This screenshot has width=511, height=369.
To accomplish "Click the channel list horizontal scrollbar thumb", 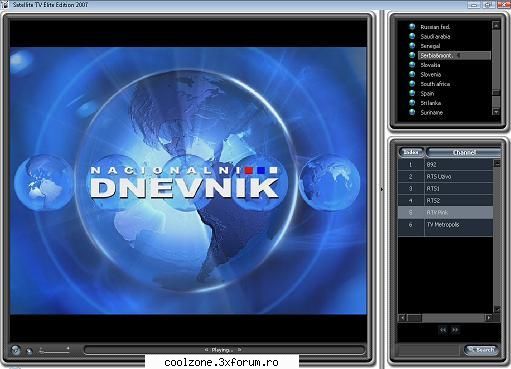I will click(414, 318).
